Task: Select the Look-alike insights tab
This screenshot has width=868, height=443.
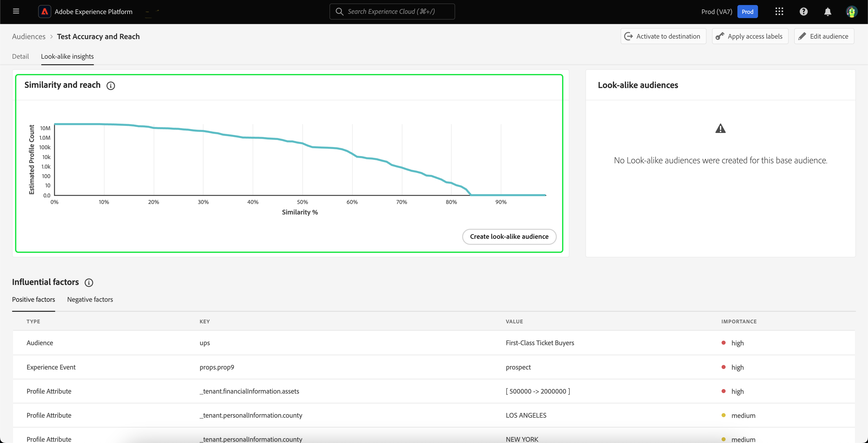Action: [x=67, y=56]
